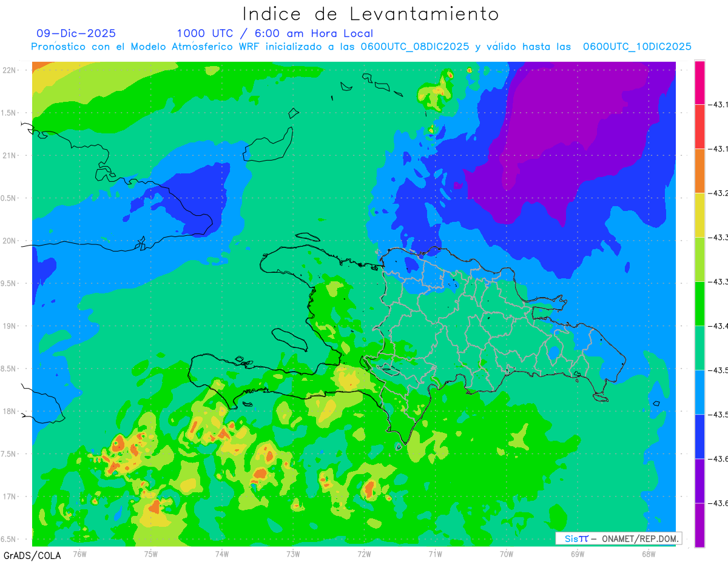Image resolution: width=728 pixels, height=562 pixels.
Task: Pick the yellow-green swatch in the color bar
Action: pyautogui.click(x=699, y=259)
